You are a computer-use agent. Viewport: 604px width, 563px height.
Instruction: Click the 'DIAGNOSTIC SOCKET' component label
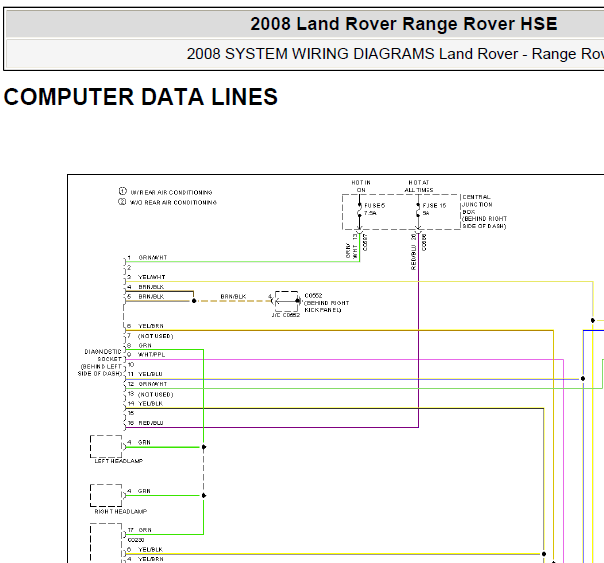click(103, 355)
